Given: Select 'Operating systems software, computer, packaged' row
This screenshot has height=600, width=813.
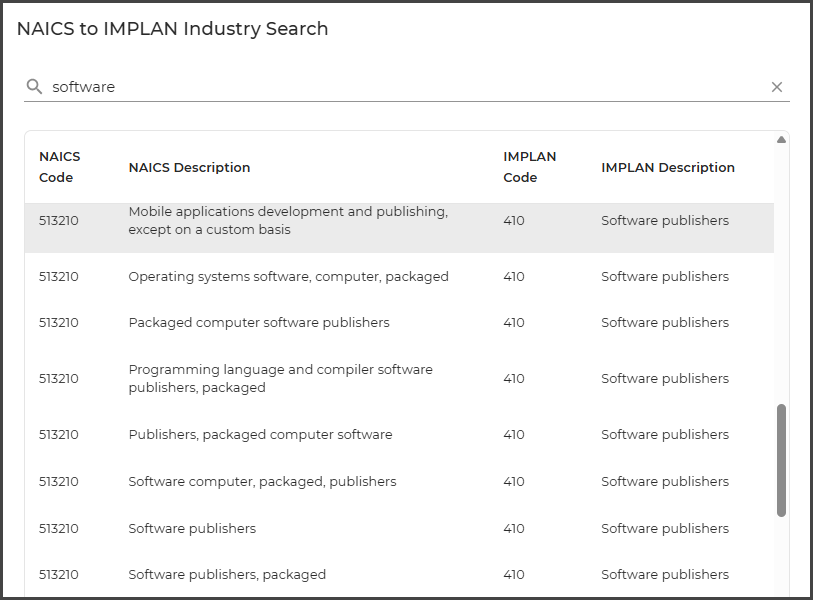Looking at the screenshot, I should (399, 276).
